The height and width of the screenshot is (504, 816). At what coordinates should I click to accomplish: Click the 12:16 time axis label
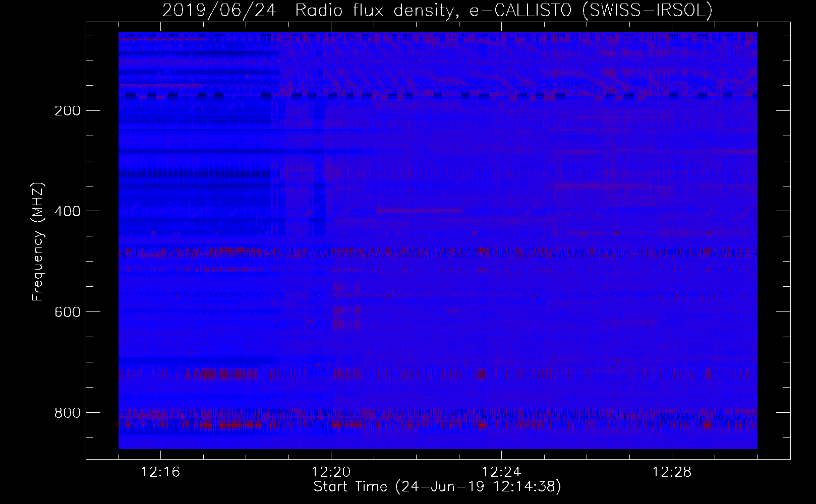click(x=161, y=472)
